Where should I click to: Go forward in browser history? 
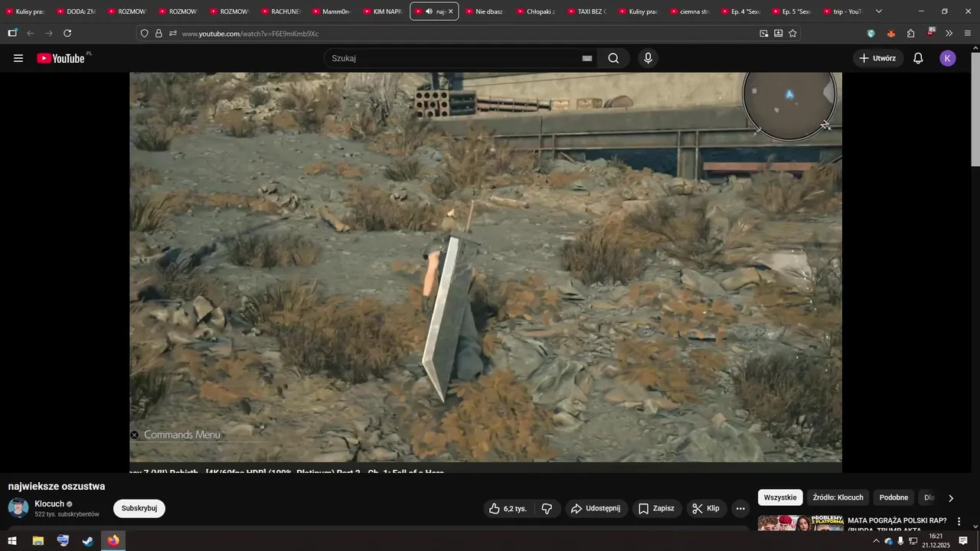coord(49,33)
